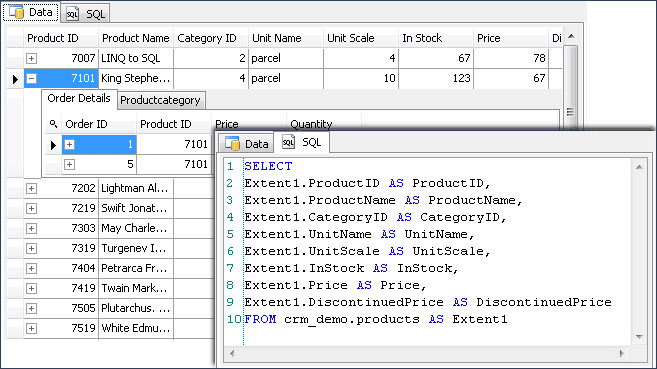Sort by Category ID column header
The height and width of the screenshot is (369, 657).
pos(211,38)
